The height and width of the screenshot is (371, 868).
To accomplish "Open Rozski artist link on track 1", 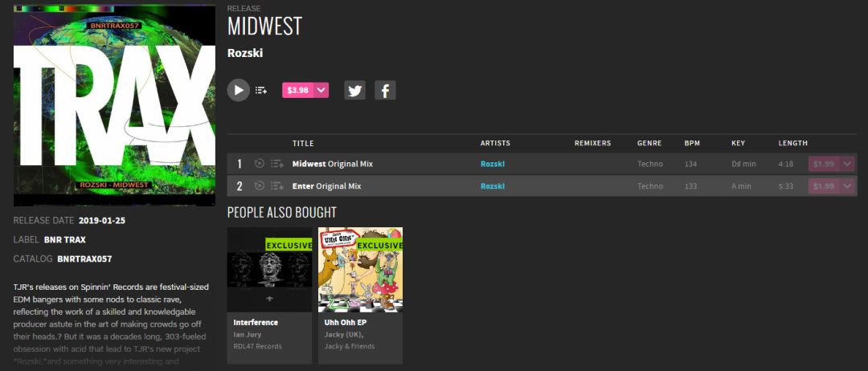I will click(493, 164).
